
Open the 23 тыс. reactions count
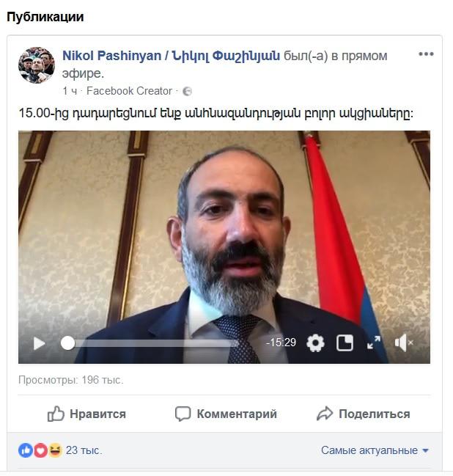tap(84, 450)
